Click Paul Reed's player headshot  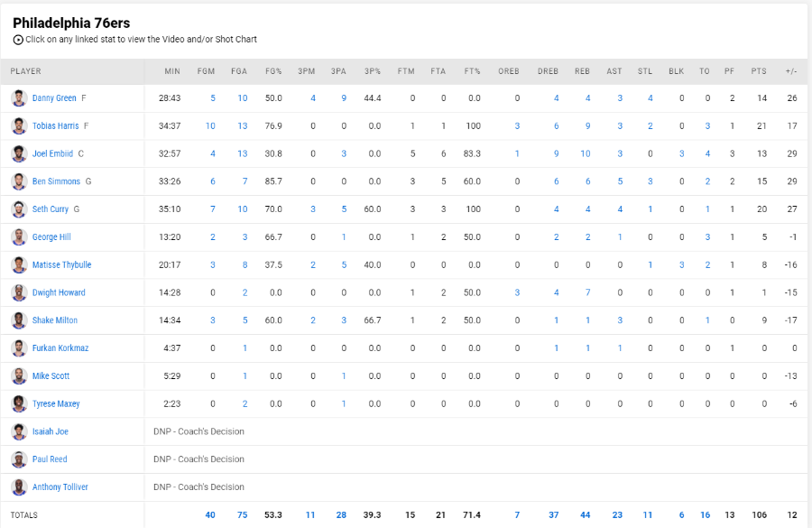pyautogui.click(x=19, y=459)
